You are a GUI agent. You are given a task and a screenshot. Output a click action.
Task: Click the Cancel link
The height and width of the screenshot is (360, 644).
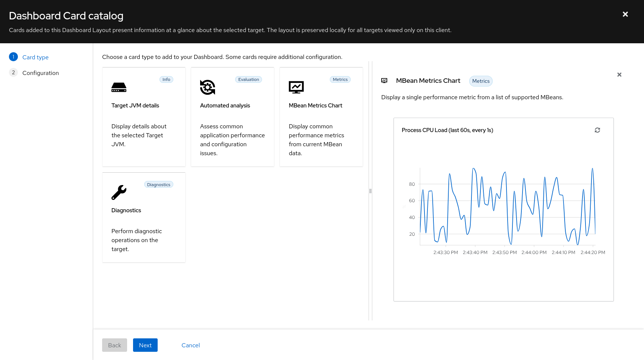(190, 345)
